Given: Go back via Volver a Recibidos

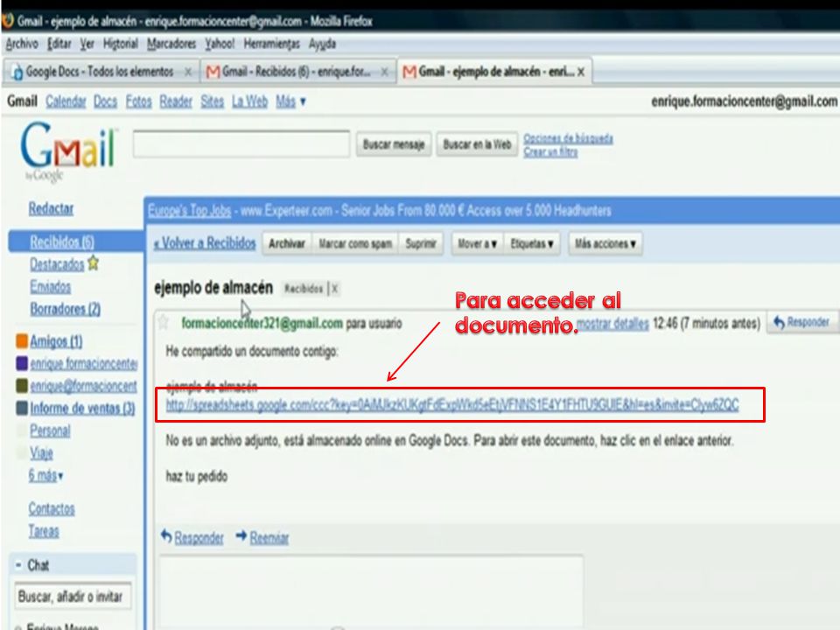Looking at the screenshot, I should 205,243.
